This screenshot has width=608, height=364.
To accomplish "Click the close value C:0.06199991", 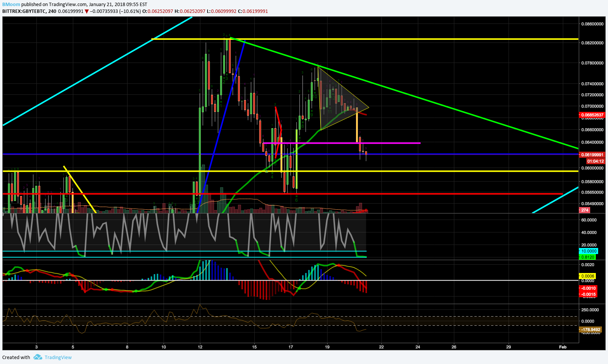I will coord(253,11).
